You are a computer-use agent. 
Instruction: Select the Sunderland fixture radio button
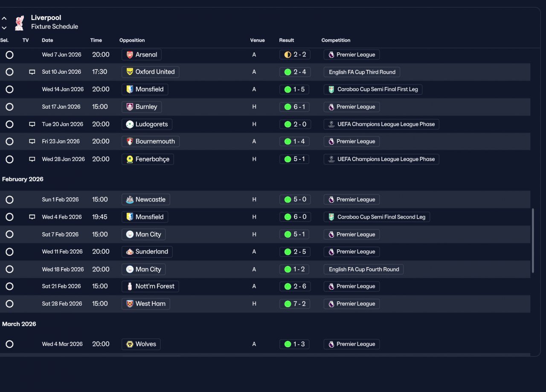(9, 252)
